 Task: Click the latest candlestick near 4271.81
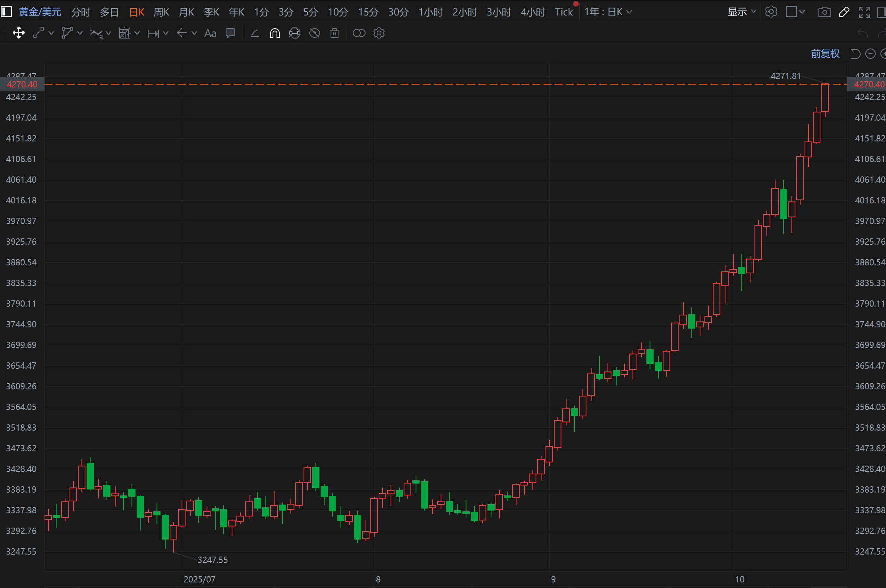pyautogui.click(x=825, y=97)
